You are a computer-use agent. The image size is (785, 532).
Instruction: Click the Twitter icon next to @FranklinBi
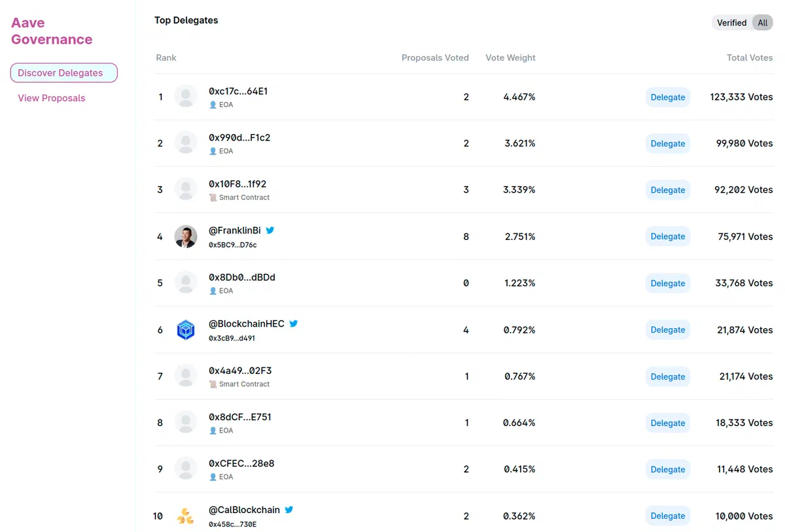pos(270,230)
